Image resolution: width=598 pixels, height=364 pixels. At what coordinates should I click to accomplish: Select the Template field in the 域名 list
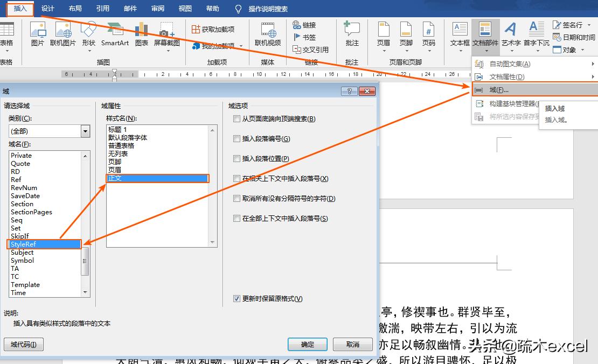[25, 284]
